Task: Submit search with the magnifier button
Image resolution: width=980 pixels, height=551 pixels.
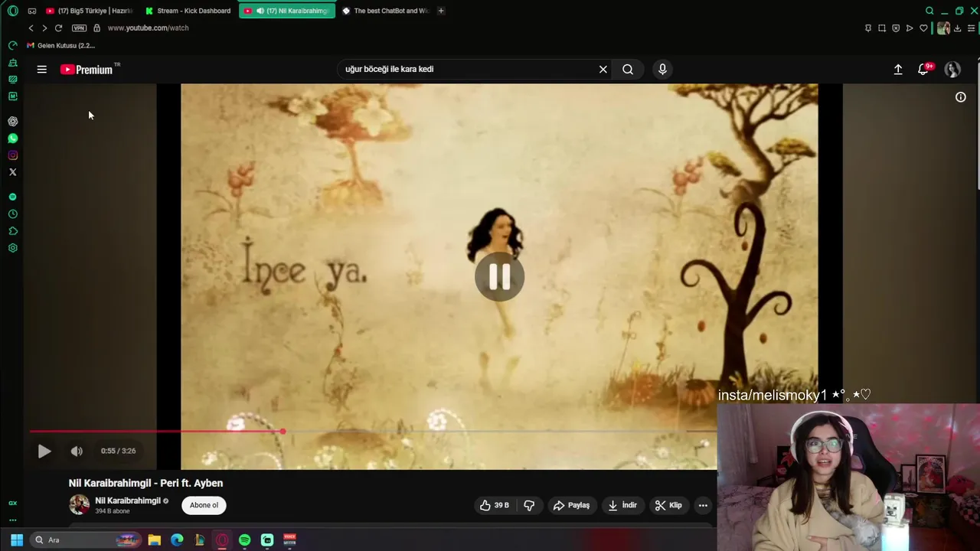Action: tap(628, 69)
